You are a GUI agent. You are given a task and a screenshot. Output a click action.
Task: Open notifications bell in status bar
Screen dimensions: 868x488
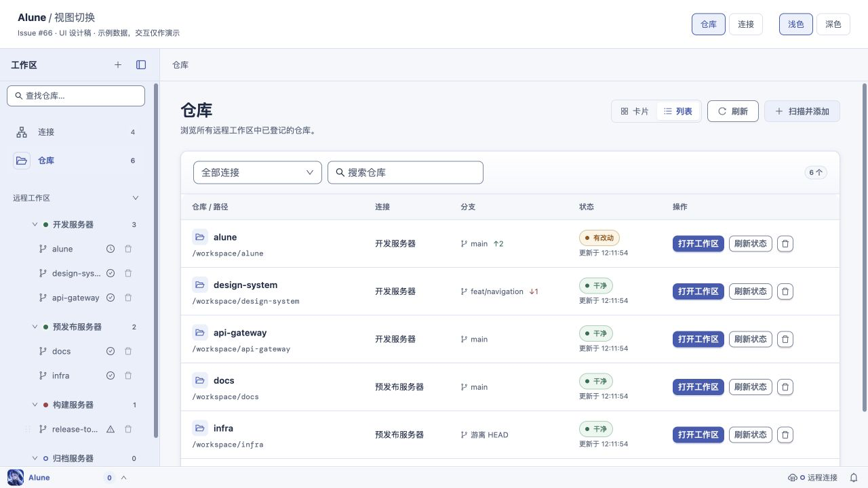[854, 478]
